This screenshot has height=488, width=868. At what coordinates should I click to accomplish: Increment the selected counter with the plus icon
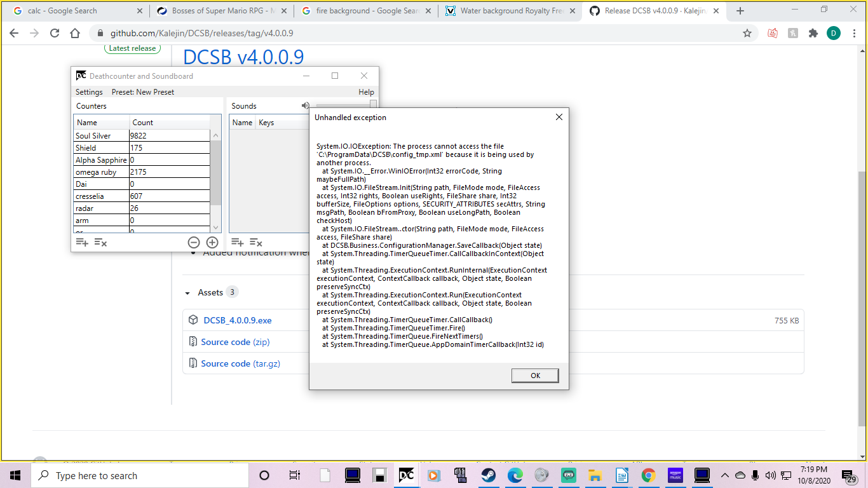coord(212,242)
